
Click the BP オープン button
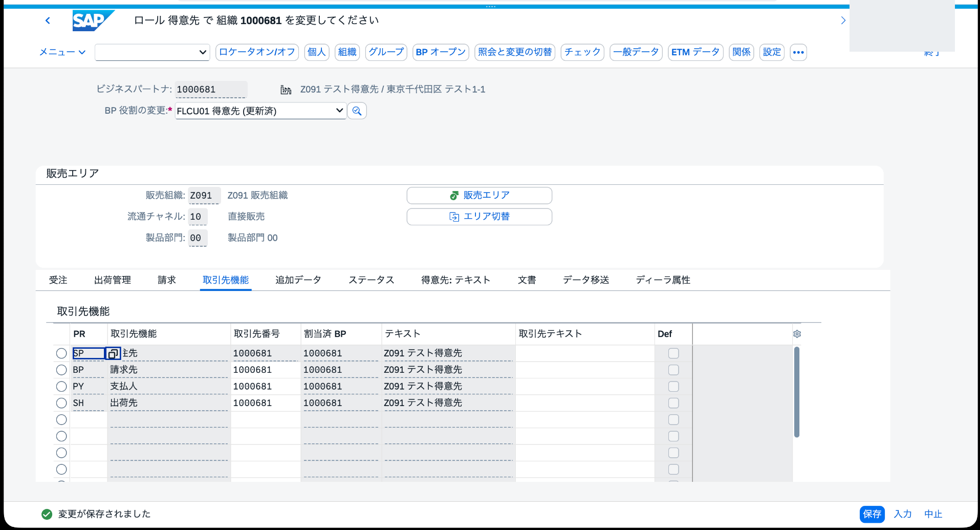[x=441, y=52]
